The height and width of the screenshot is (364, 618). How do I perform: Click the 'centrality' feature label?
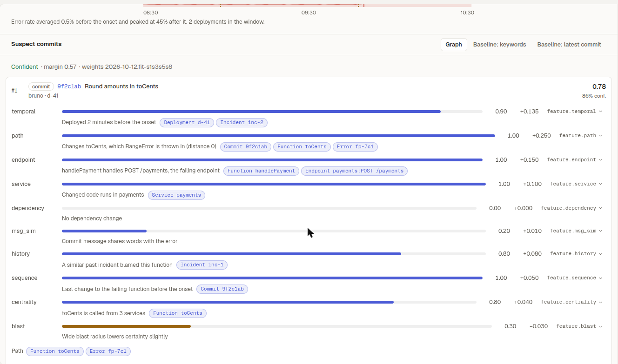pyautogui.click(x=24, y=302)
